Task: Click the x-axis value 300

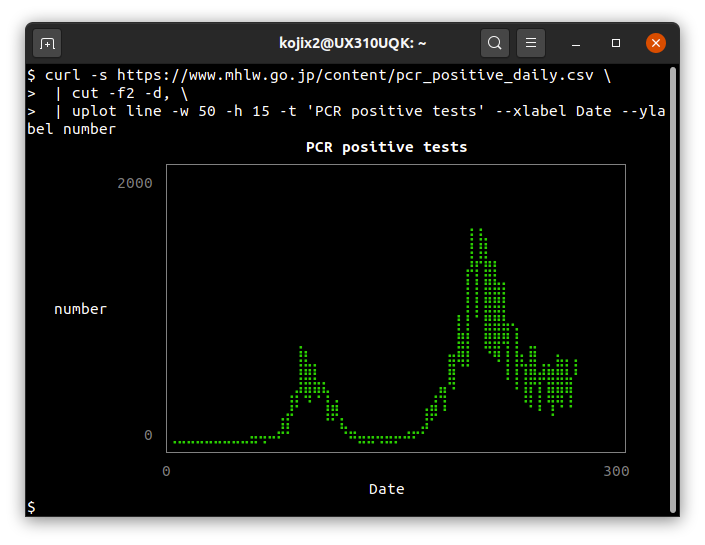Action: click(616, 471)
